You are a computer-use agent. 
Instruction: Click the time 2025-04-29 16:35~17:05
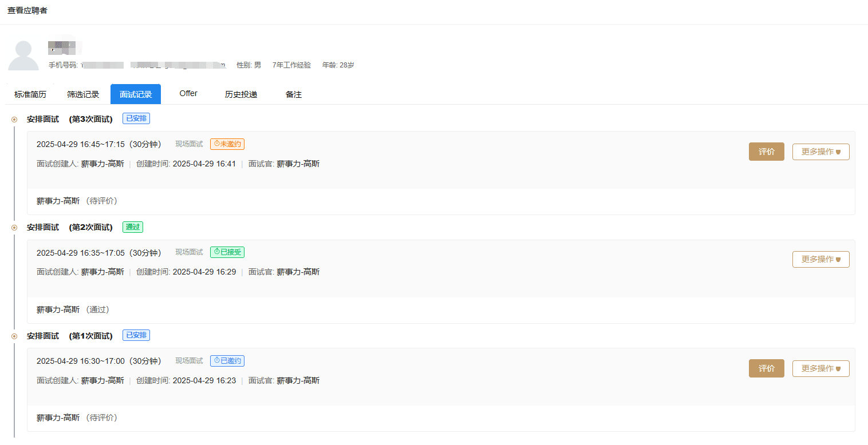click(x=81, y=252)
